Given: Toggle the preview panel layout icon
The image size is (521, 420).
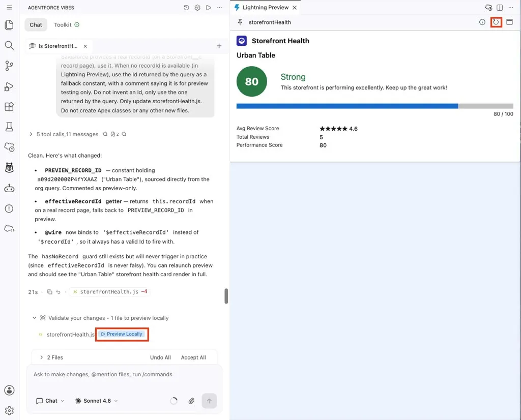Looking at the screenshot, I should click(509, 22).
